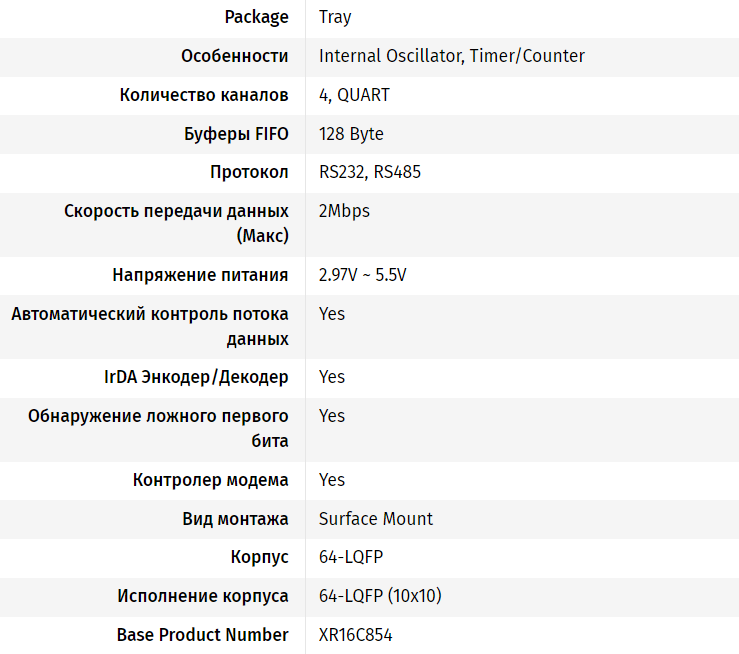Click the Количество каналов label
Viewport: 739px width, 654px height.
(204, 95)
